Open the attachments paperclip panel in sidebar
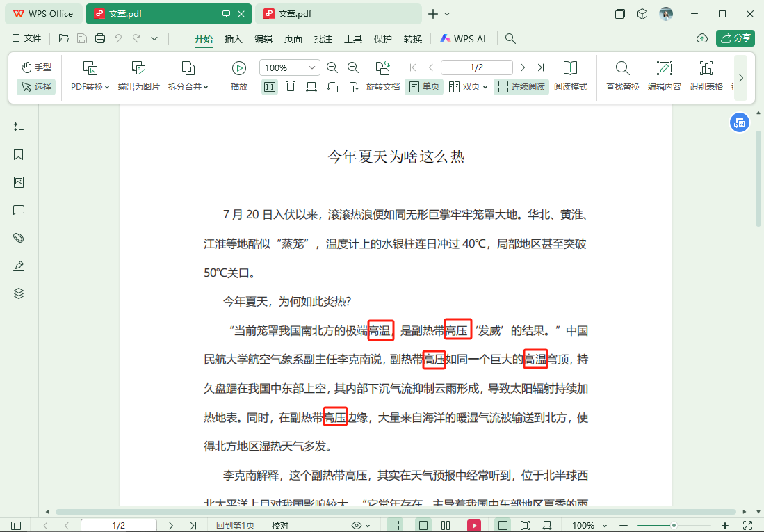The width and height of the screenshot is (764, 532). 19,238
